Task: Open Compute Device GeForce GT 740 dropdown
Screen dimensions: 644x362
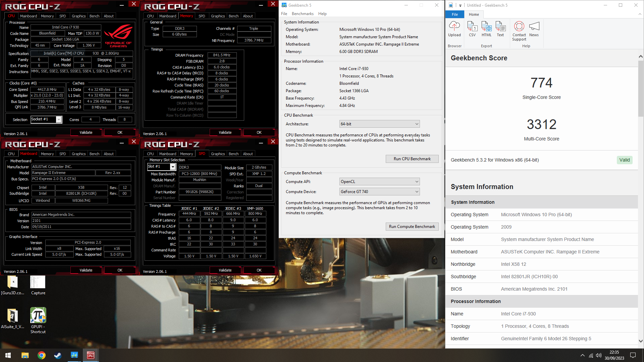Action: click(379, 192)
